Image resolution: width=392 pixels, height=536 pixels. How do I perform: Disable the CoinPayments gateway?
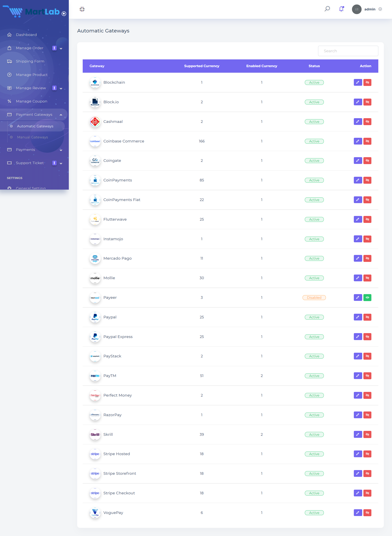click(367, 180)
